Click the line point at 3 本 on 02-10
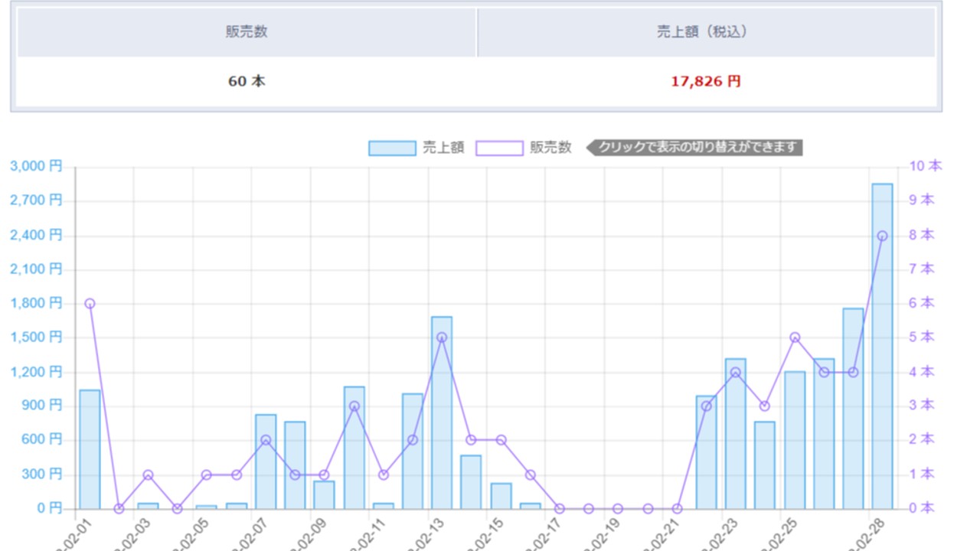 pyautogui.click(x=354, y=406)
